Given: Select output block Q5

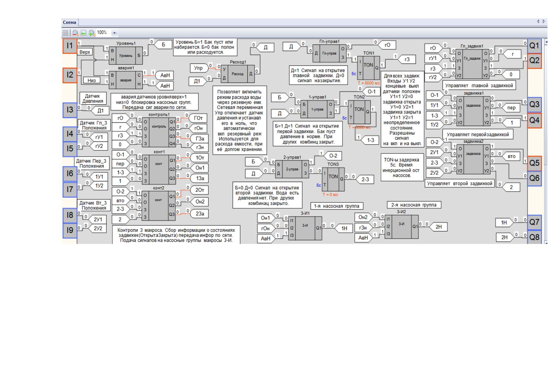Looking at the screenshot, I should [x=534, y=163].
